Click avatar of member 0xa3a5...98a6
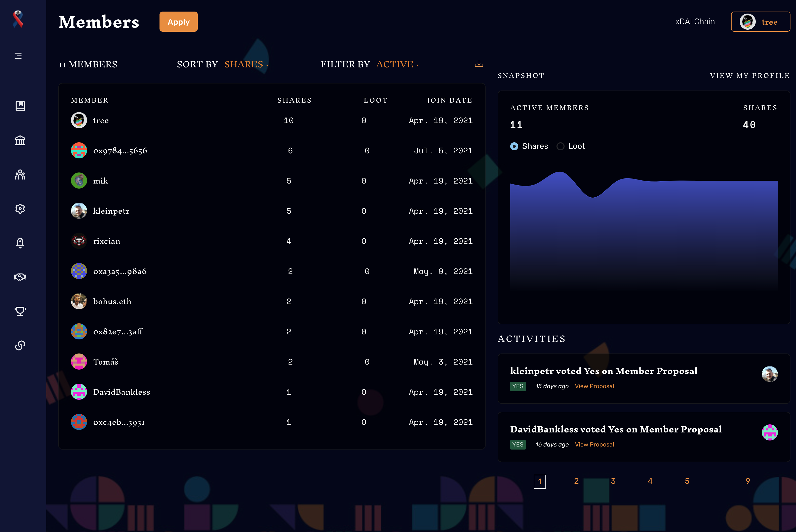 click(x=79, y=271)
